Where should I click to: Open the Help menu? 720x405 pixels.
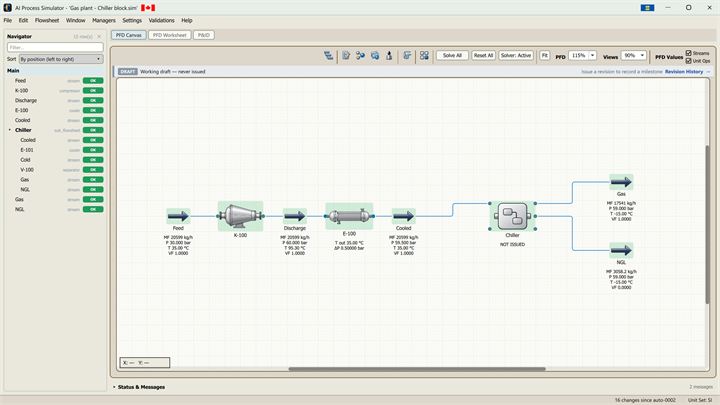coord(186,21)
